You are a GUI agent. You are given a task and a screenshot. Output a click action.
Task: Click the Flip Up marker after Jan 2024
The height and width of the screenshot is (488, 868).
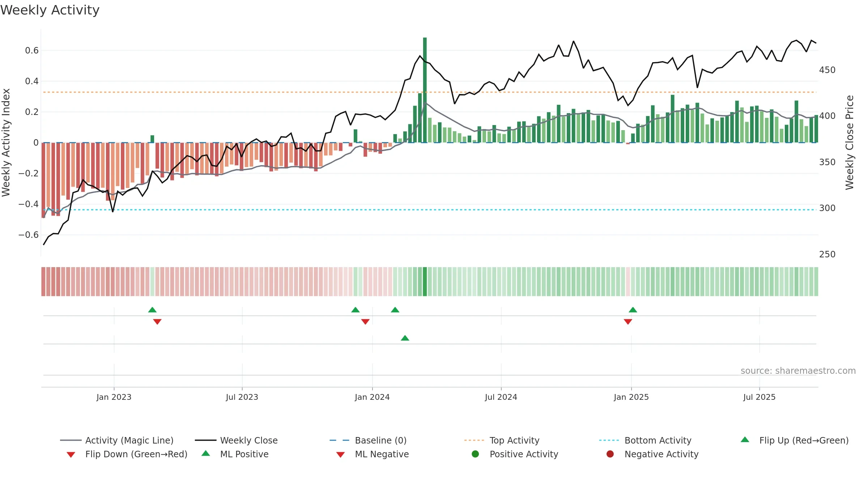(x=395, y=310)
